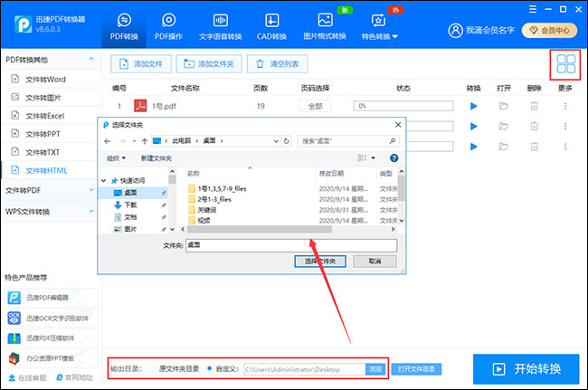The height and width of the screenshot is (390, 588).
Task: Switch to 文字语音转换 tab
Action: coord(220,26)
